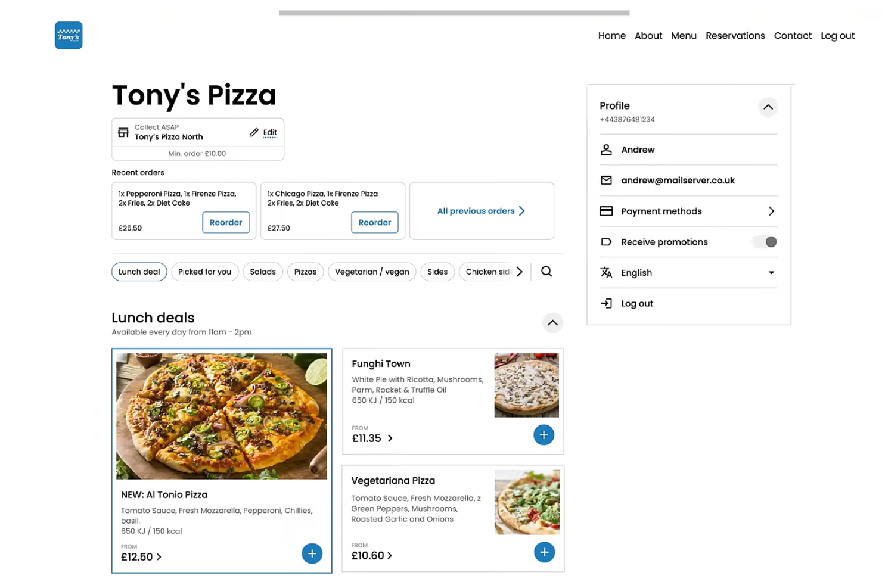Click the Tony's logo icon
This screenshot has height=588, width=882.
tap(69, 35)
